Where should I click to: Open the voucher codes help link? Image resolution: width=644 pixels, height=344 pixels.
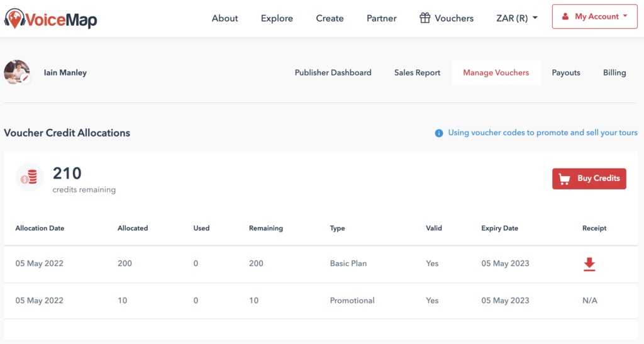[x=542, y=133]
